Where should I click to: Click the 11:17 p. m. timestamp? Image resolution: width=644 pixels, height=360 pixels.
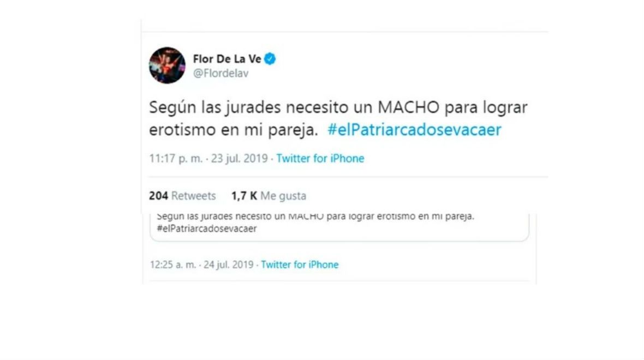click(176, 158)
